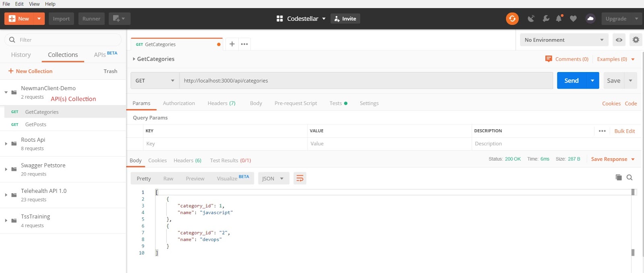The height and width of the screenshot is (273, 644).
Task: Expand the Swagger Petstore collection
Action: tap(6, 169)
